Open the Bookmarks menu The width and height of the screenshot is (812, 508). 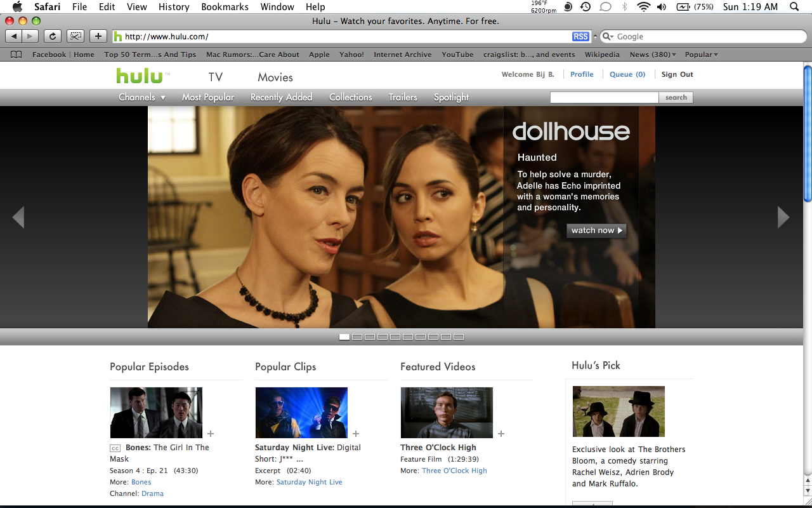pyautogui.click(x=225, y=7)
